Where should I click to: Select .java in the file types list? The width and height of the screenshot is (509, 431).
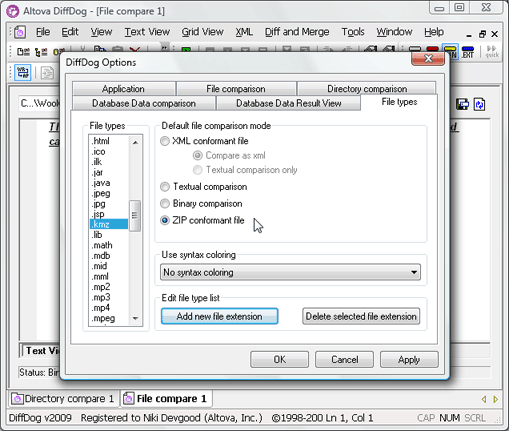click(109, 183)
